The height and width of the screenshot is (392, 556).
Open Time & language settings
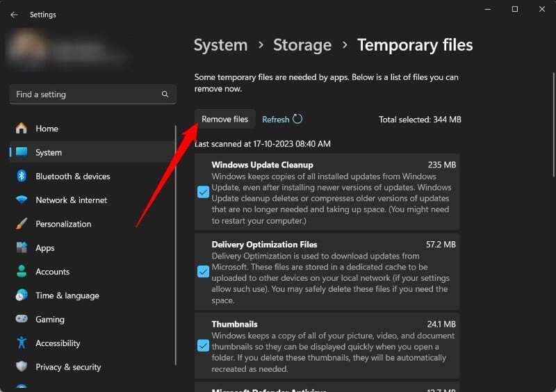[92, 295]
